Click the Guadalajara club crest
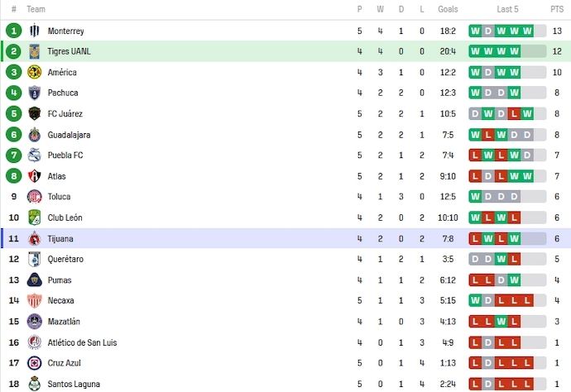 pos(34,135)
